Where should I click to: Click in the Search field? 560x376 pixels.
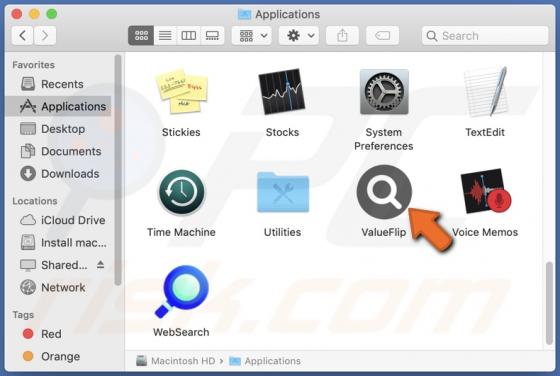[x=485, y=35]
